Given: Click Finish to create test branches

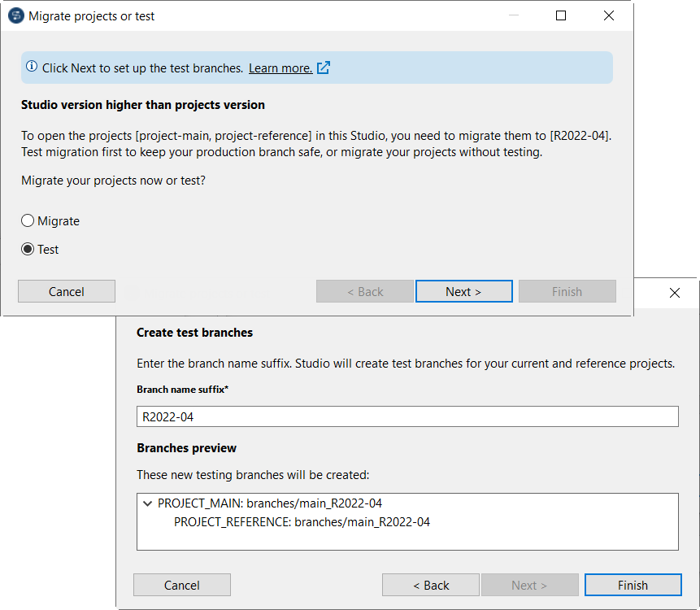Looking at the screenshot, I should tap(633, 586).
